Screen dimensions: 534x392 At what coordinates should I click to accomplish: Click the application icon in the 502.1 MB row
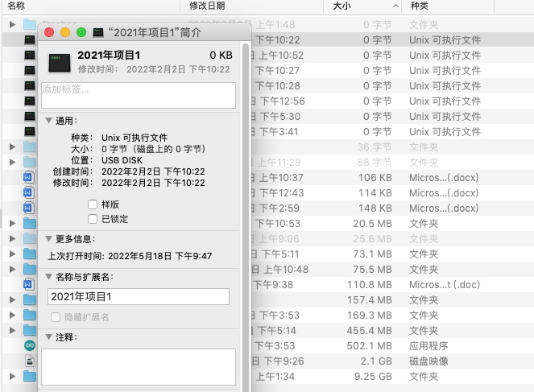[x=30, y=345]
